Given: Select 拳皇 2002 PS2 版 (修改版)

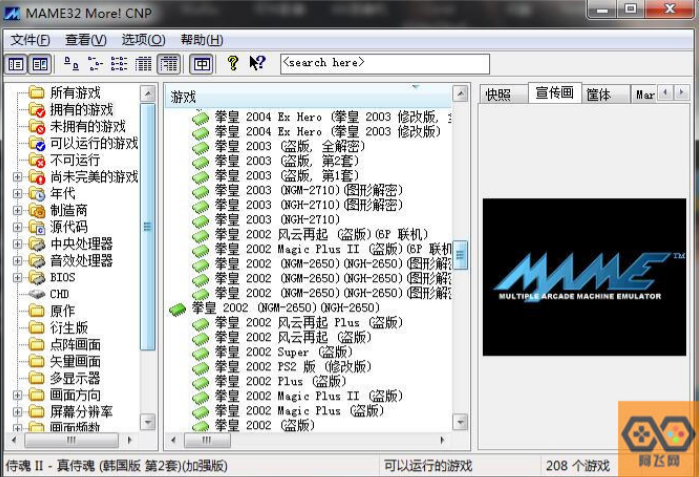Looking at the screenshot, I should click(x=293, y=367).
